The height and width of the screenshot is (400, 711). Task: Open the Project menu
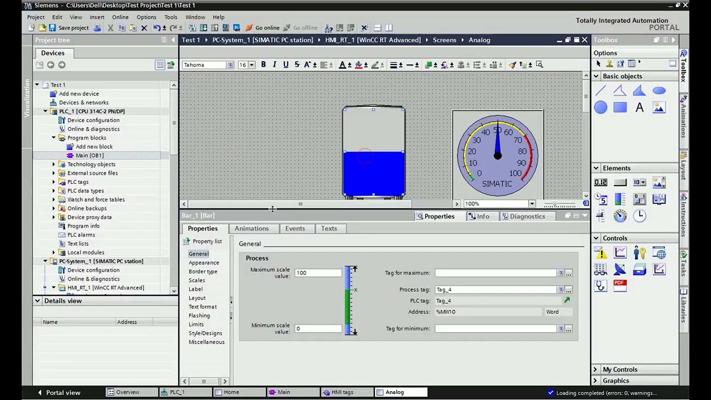click(x=35, y=17)
